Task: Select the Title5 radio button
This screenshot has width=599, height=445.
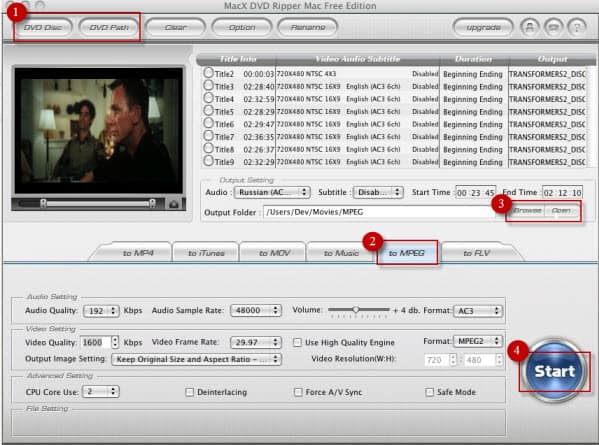Action: 208,111
